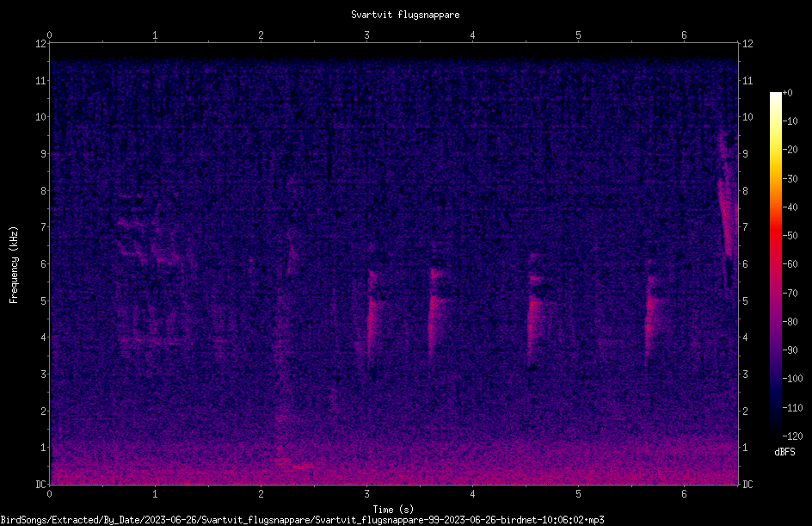Click the 'Time (s)' axis label
This screenshot has height=526, width=812.
pyautogui.click(x=393, y=510)
